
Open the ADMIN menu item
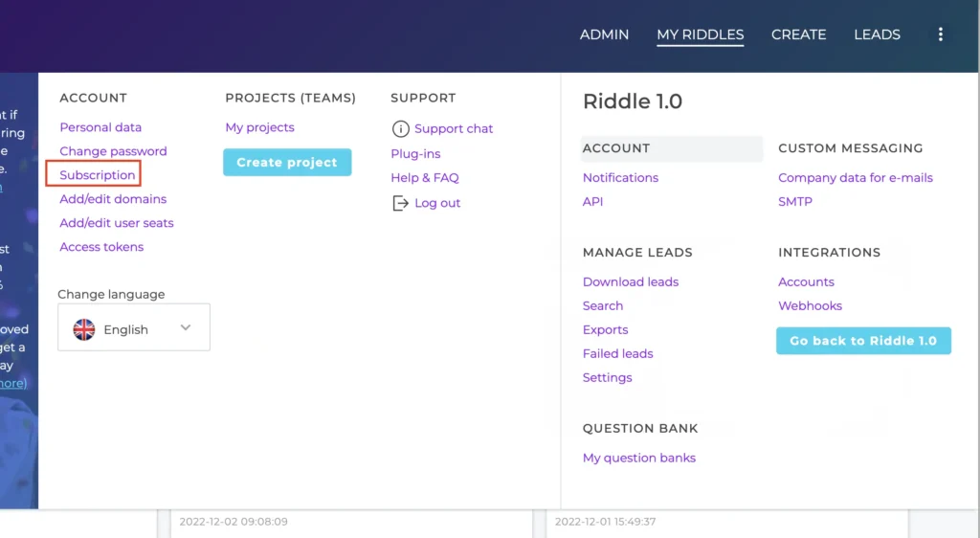click(x=604, y=35)
